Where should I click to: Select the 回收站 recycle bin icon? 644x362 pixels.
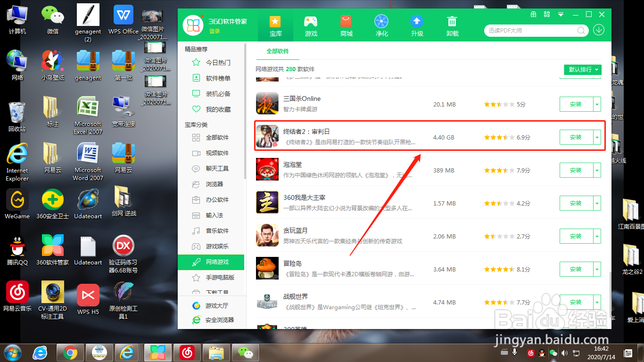[17, 117]
